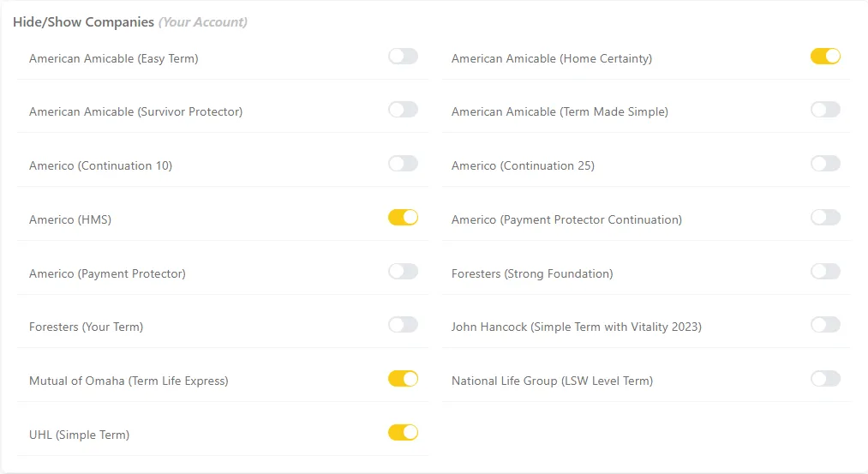This screenshot has height=474, width=868.
Task: Turn on American Amicable (Survivor Protector)
Action: 403,110
